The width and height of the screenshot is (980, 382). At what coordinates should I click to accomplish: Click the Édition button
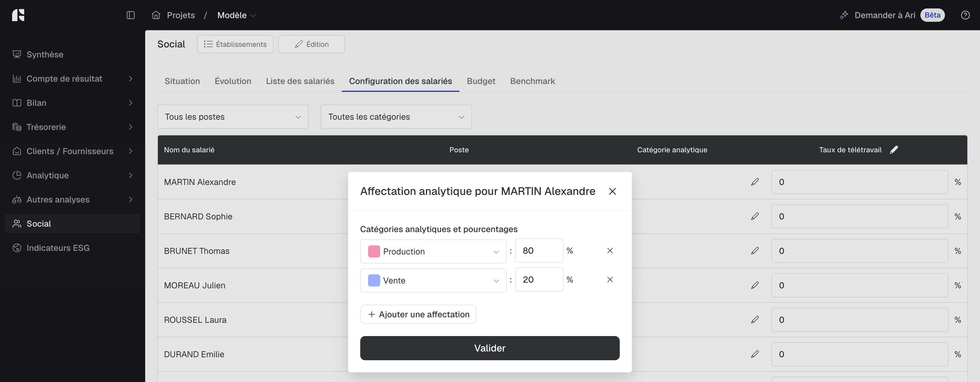(311, 44)
